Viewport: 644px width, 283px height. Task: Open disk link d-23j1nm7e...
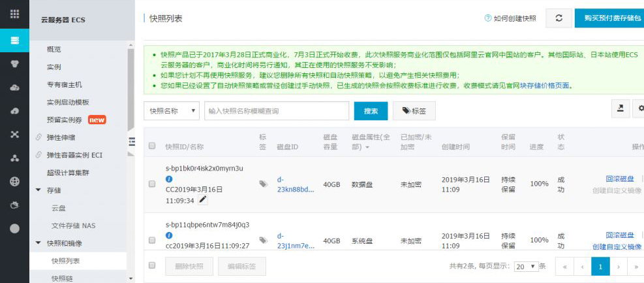(296, 241)
